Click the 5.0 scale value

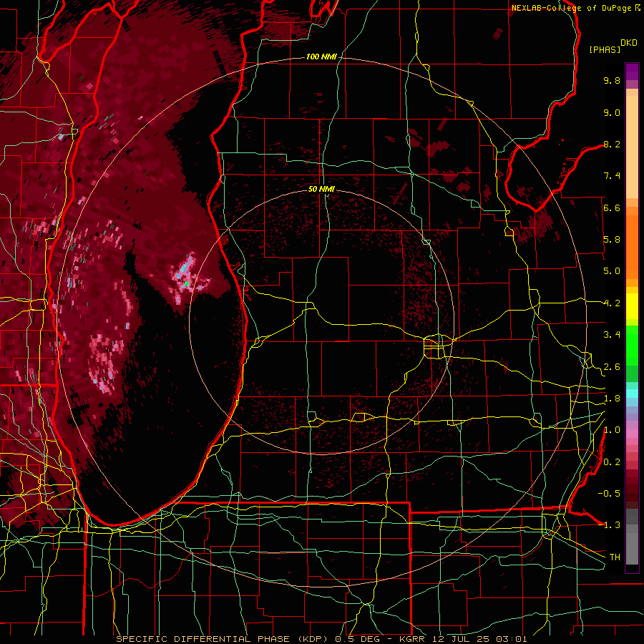click(612, 271)
